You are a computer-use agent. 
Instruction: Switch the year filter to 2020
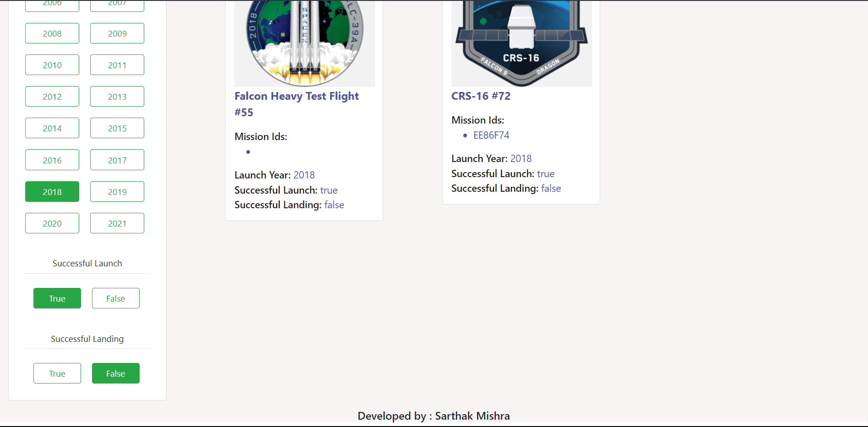(52, 223)
